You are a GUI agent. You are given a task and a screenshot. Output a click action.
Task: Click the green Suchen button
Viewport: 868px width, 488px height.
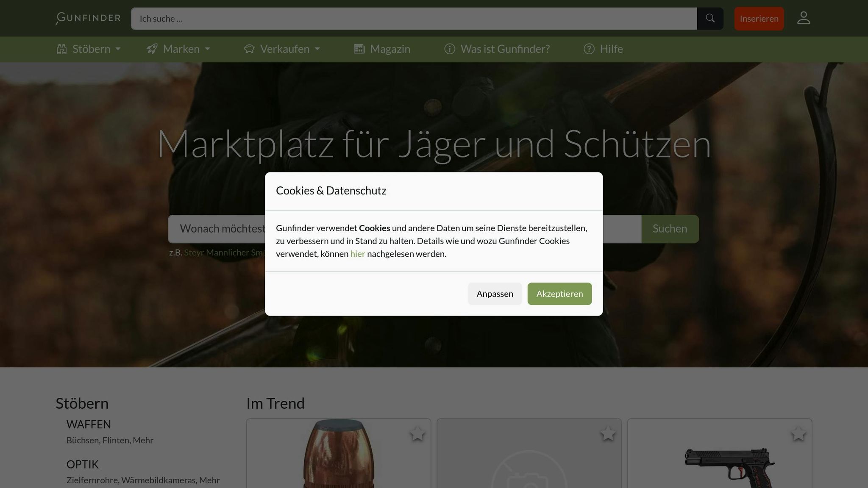670,229
